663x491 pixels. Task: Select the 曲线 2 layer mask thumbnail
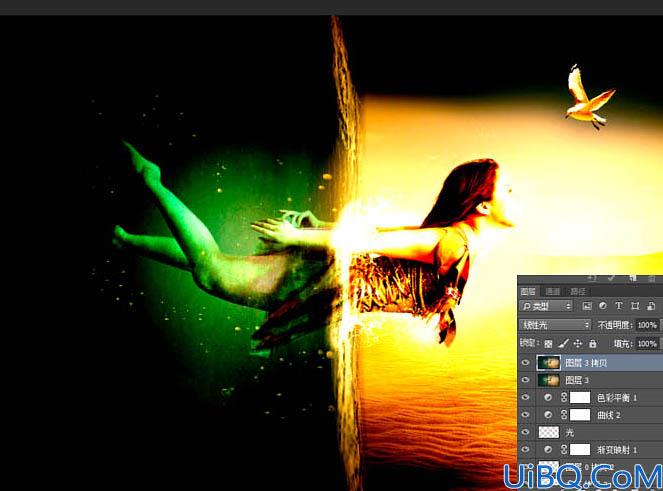[580, 415]
